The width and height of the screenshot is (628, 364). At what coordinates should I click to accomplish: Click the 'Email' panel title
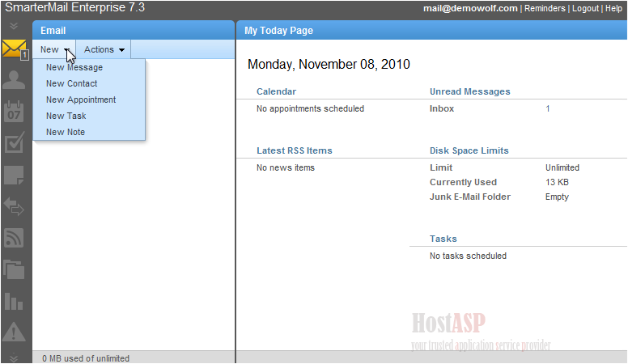[x=53, y=31]
